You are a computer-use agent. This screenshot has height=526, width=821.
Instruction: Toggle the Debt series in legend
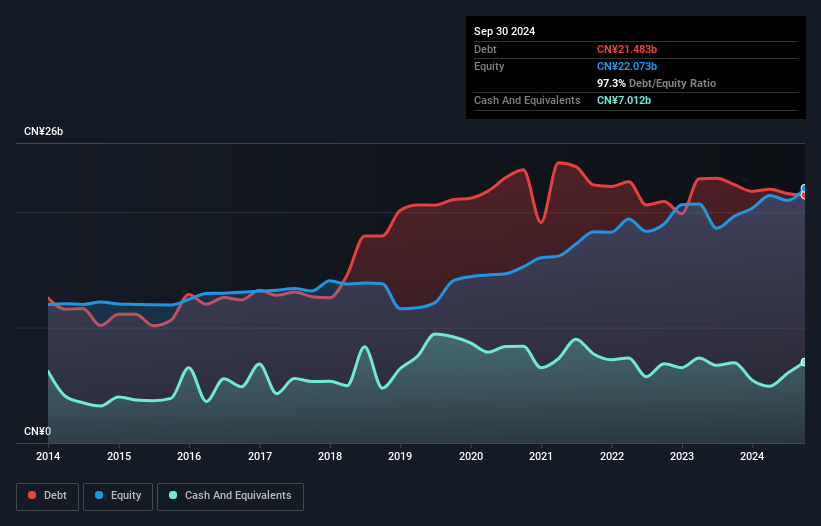click(x=47, y=496)
